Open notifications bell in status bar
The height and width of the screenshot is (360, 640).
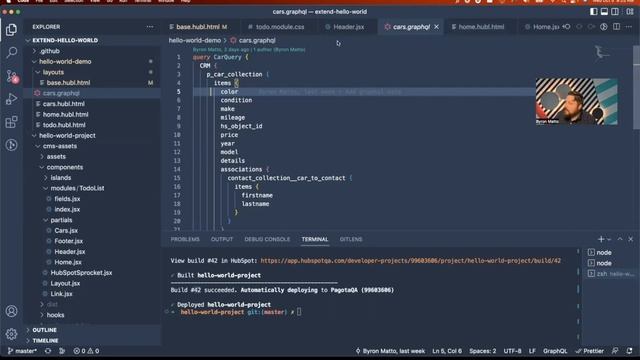[629, 351]
